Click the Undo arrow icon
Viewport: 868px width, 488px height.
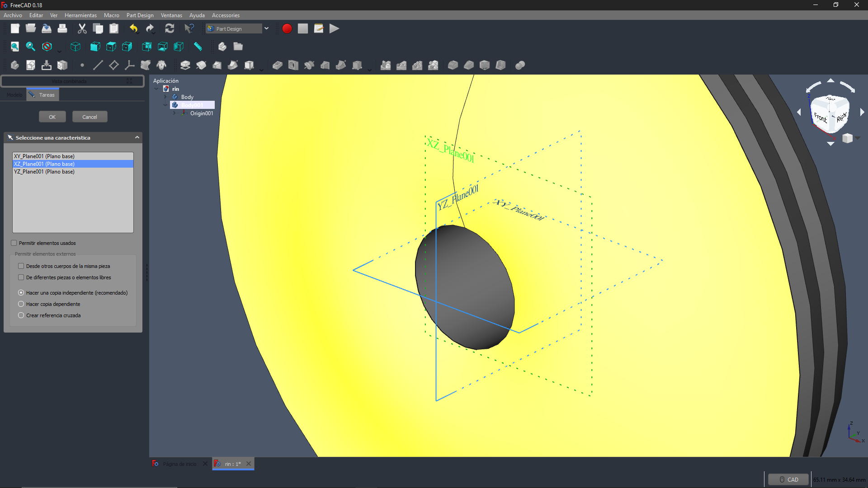133,28
